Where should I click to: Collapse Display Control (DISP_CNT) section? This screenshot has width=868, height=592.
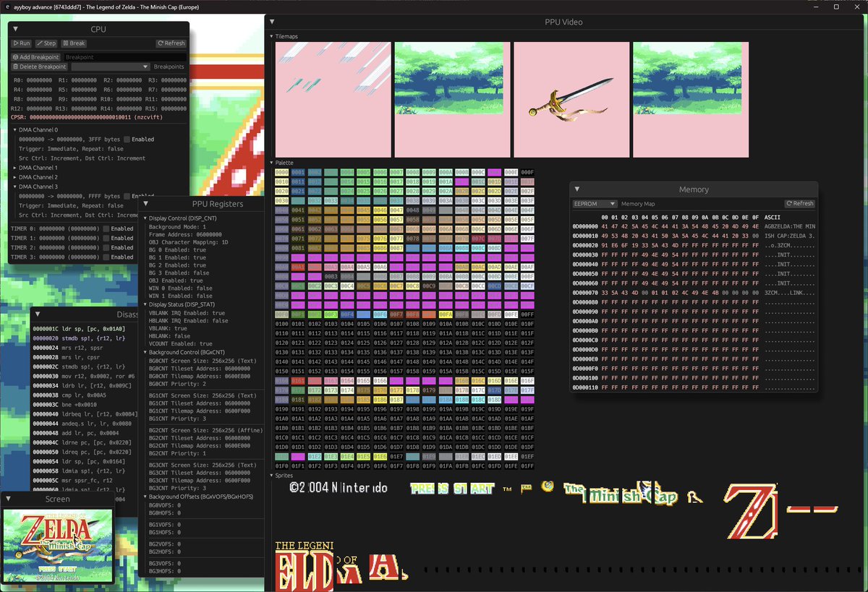pos(145,218)
